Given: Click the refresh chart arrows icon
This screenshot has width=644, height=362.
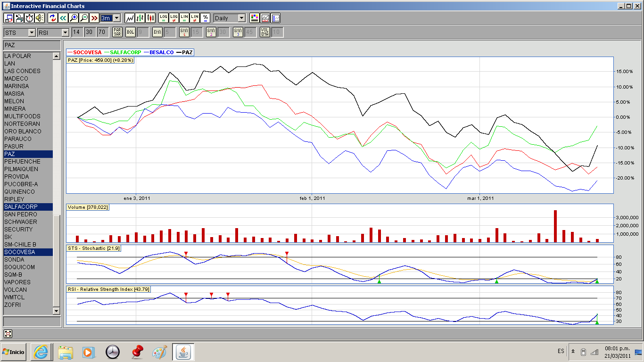Looking at the screenshot, I should (52, 18).
